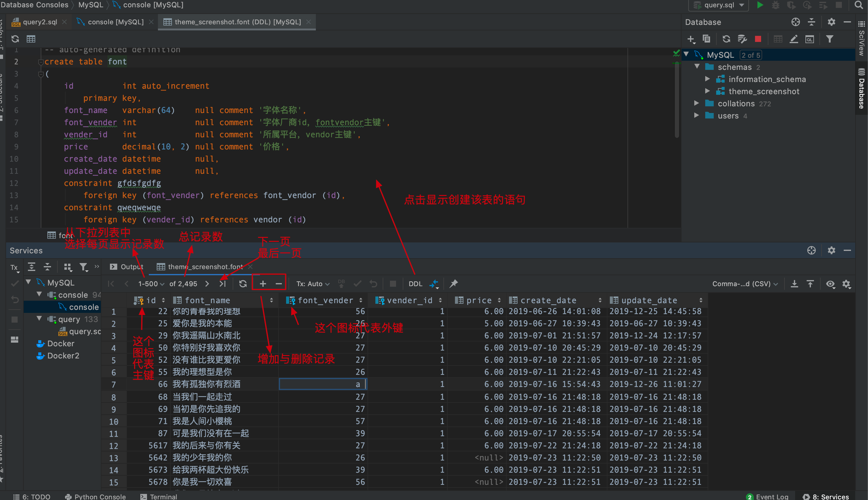Open Terminal tool window tab
The height and width of the screenshot is (500, 868).
tap(159, 496)
